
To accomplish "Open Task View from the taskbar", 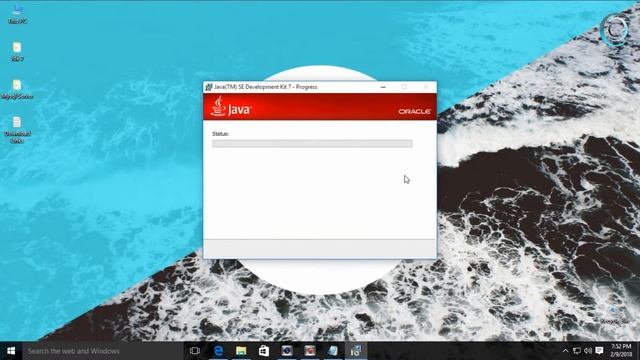I will tap(195, 351).
